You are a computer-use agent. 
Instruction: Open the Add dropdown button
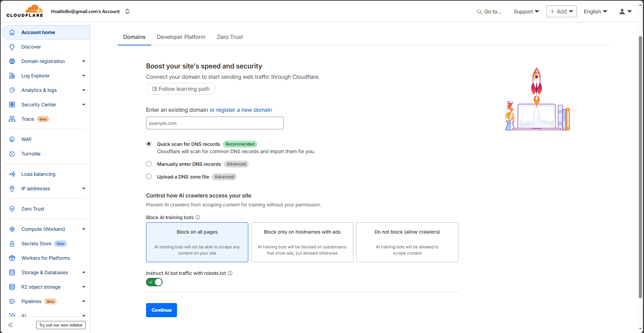tap(561, 11)
